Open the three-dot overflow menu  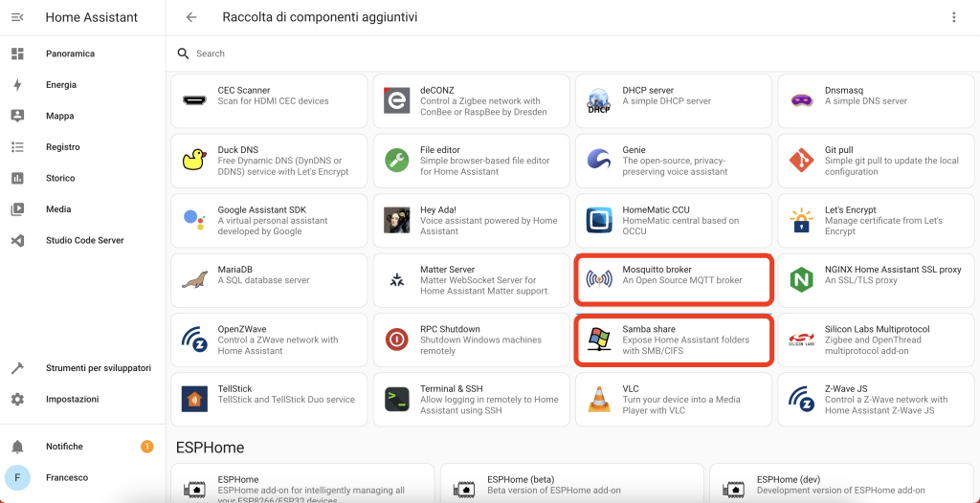[x=953, y=17]
